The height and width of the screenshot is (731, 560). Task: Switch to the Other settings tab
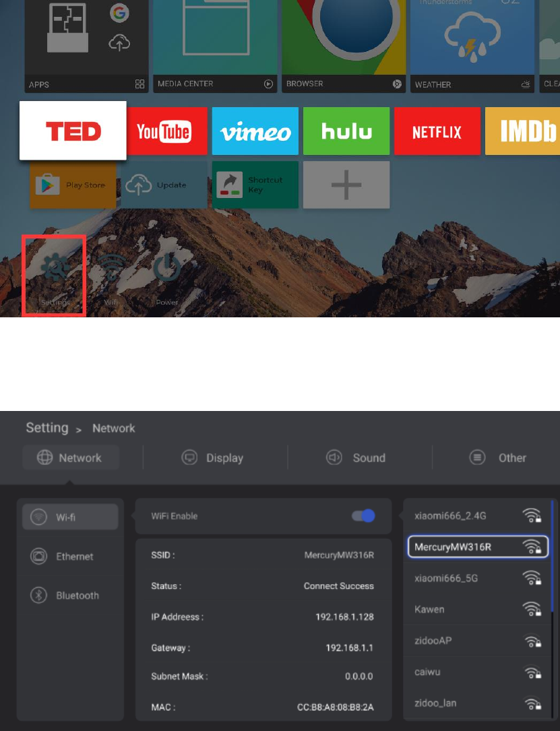pyautogui.click(x=498, y=457)
